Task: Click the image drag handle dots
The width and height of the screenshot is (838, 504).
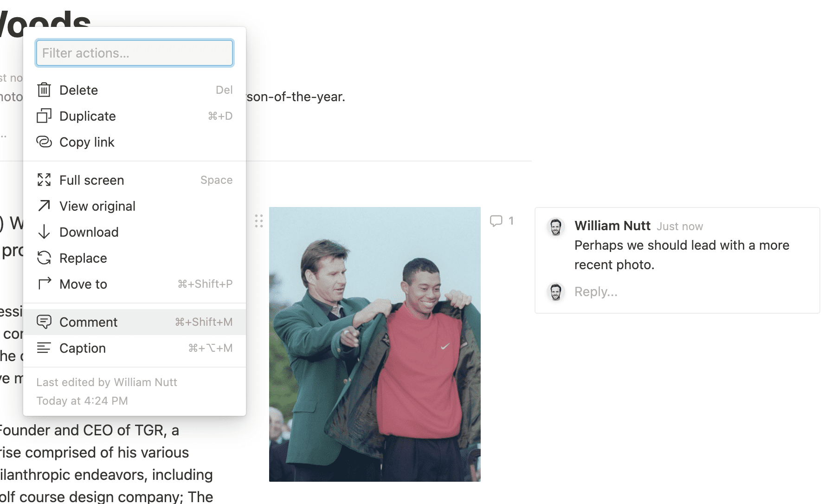Action: pos(258,221)
